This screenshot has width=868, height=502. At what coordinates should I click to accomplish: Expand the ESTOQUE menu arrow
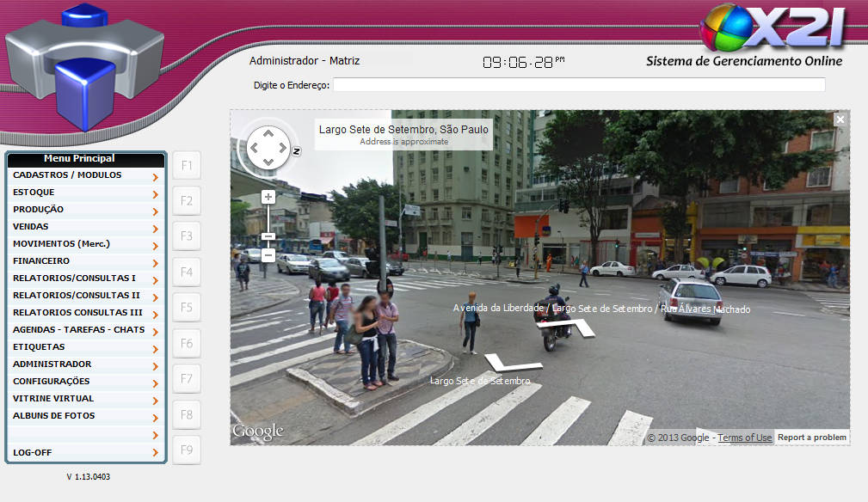(x=155, y=194)
